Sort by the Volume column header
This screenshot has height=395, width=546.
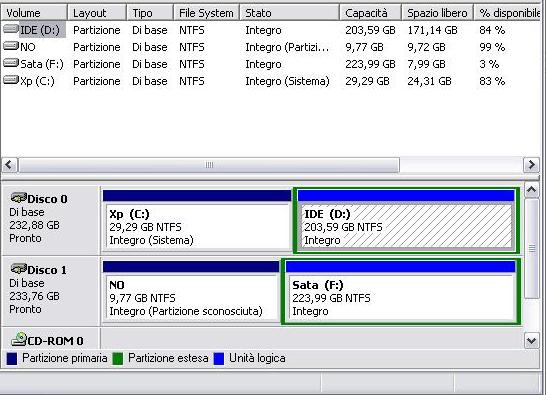34,13
